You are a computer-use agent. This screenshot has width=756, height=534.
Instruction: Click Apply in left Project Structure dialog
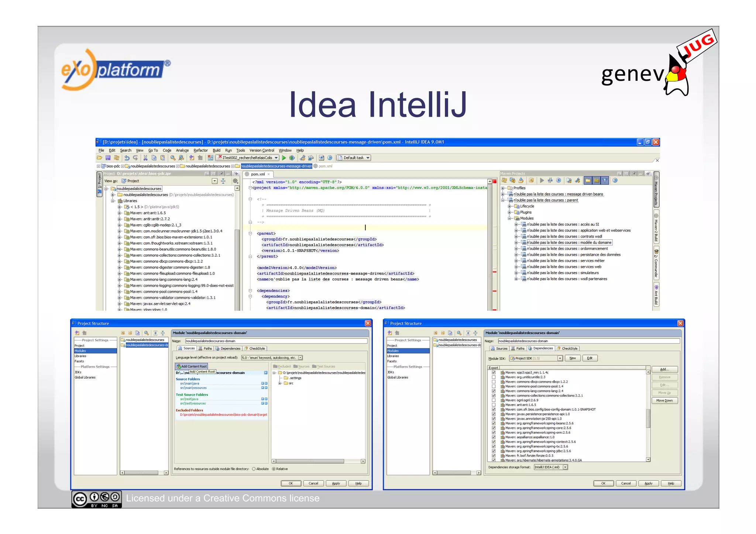click(336, 483)
